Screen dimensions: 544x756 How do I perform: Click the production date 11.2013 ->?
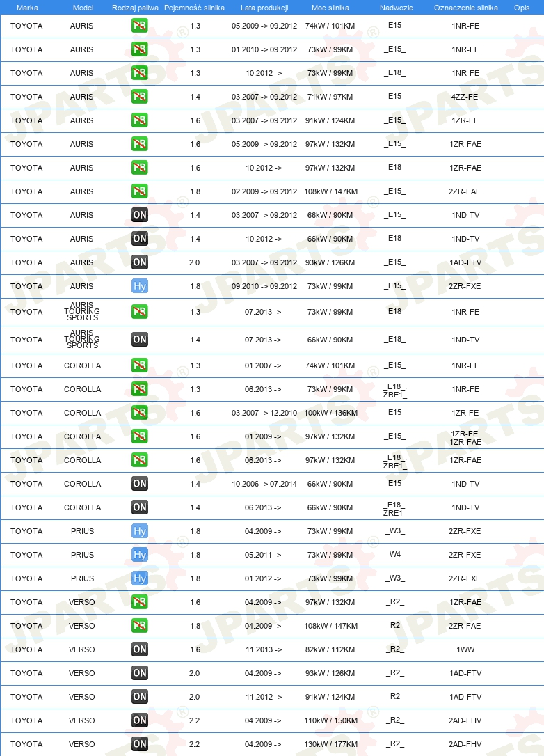click(264, 649)
